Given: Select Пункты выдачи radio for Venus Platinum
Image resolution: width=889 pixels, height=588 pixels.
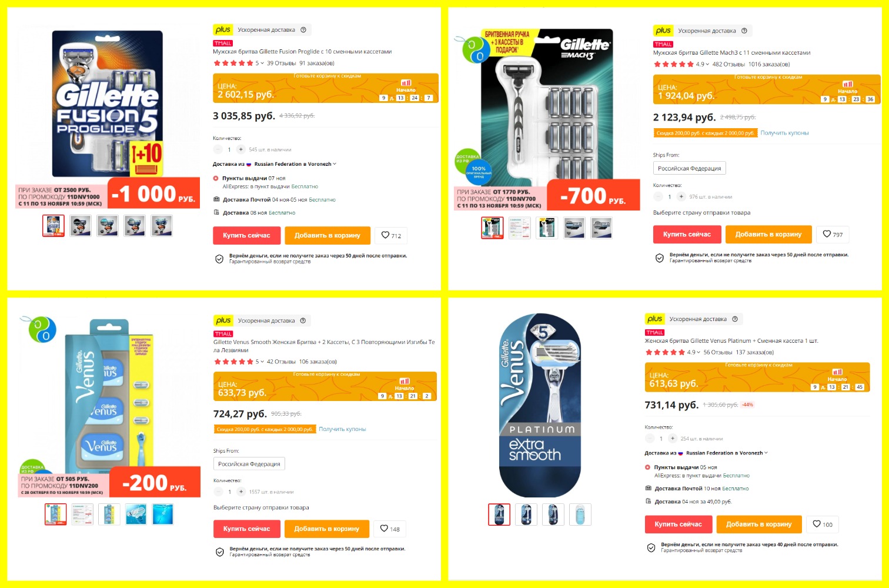Looking at the screenshot, I should click(x=648, y=467).
